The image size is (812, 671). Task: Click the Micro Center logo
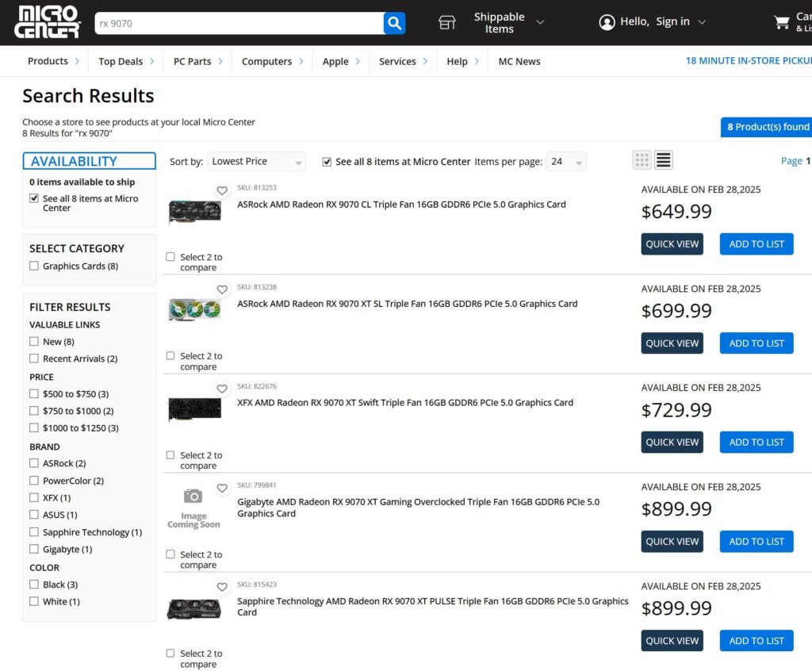[47, 22]
